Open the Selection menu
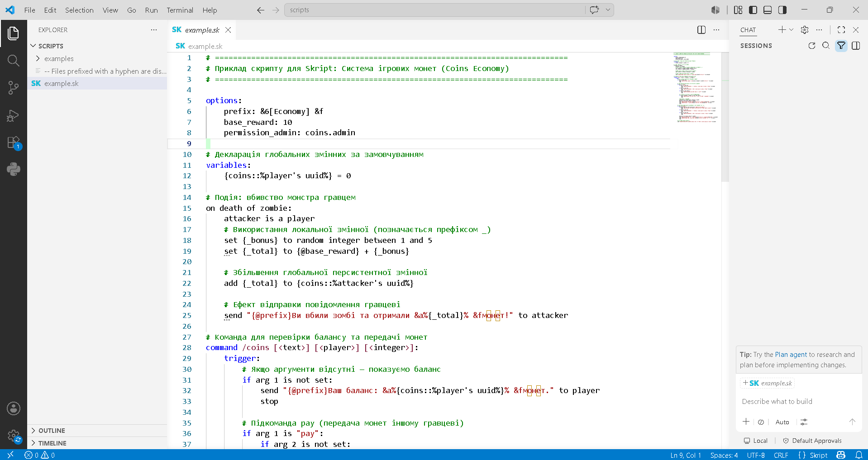 point(79,10)
